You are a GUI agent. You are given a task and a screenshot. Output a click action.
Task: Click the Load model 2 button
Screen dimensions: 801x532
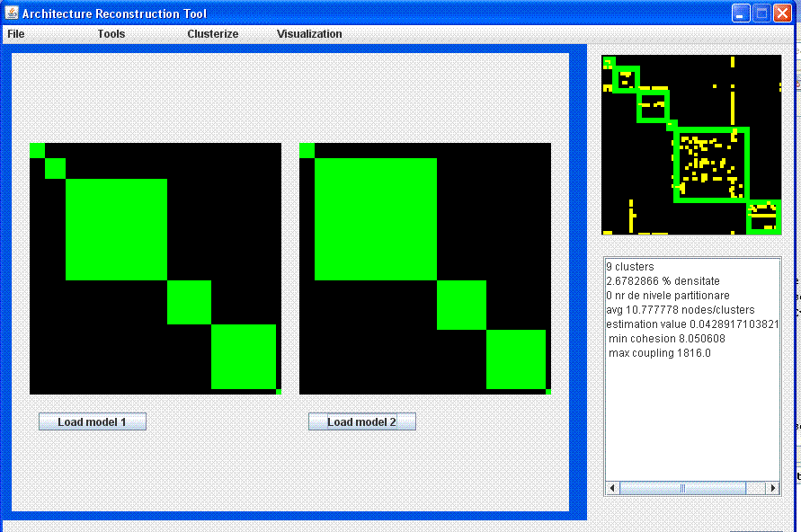coord(361,421)
